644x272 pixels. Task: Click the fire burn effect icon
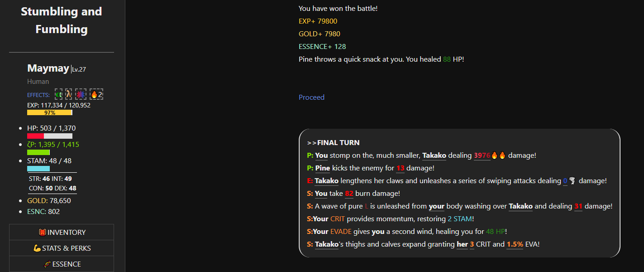[x=94, y=94]
